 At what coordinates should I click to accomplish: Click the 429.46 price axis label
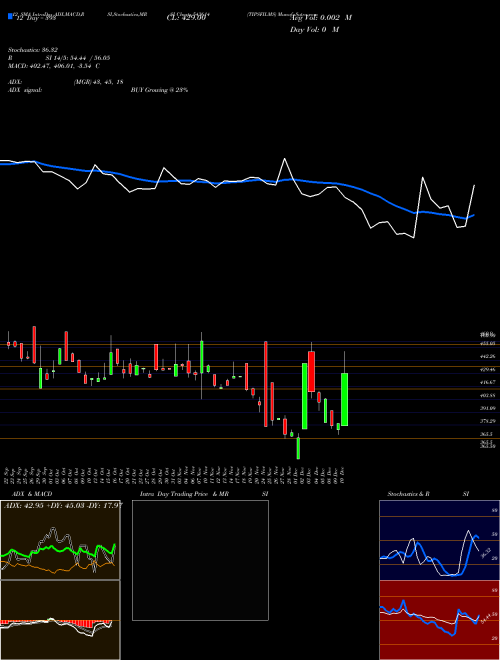487,369
